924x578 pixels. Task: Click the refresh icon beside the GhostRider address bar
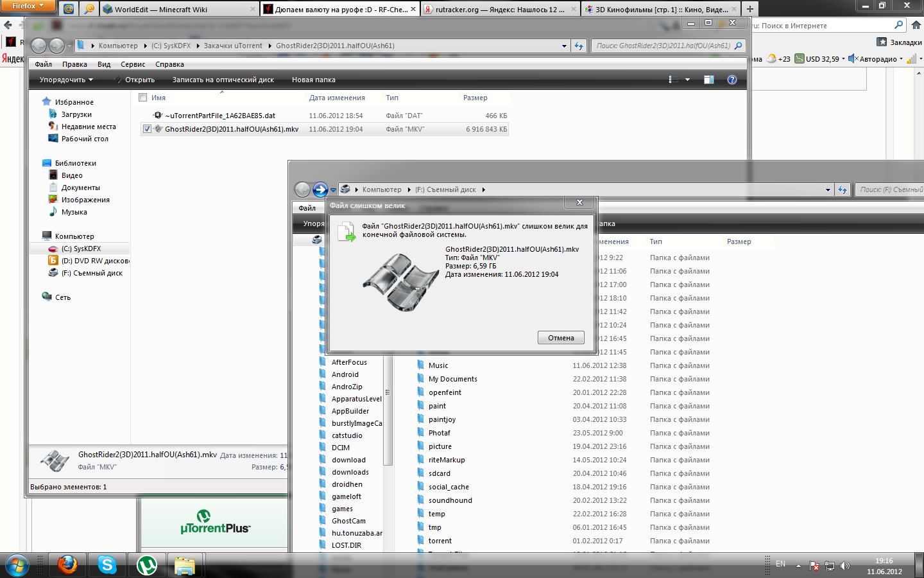pos(579,46)
